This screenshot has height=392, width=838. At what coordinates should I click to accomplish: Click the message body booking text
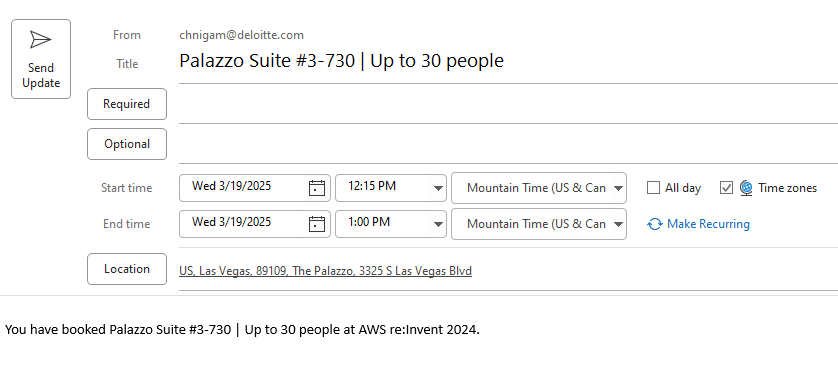(242, 329)
